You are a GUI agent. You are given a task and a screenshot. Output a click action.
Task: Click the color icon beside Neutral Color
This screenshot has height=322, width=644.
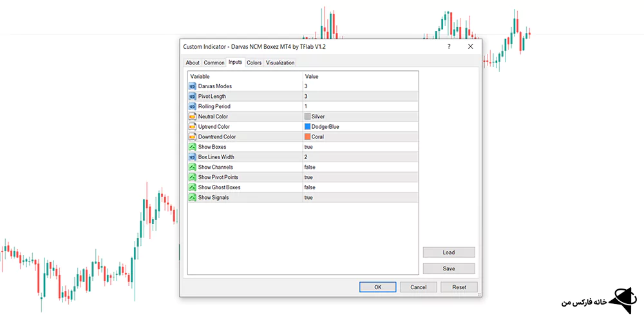(192, 117)
